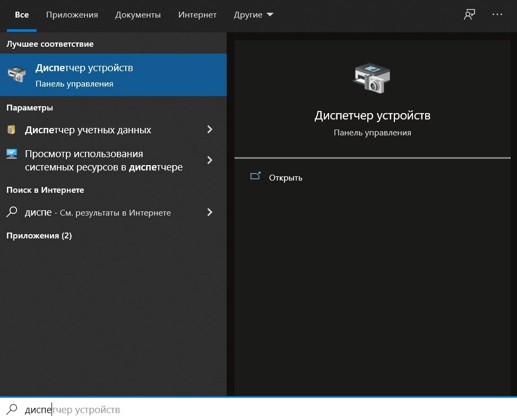This screenshot has width=517, height=420.
Task: Select the Все tab
Action: 22,15
